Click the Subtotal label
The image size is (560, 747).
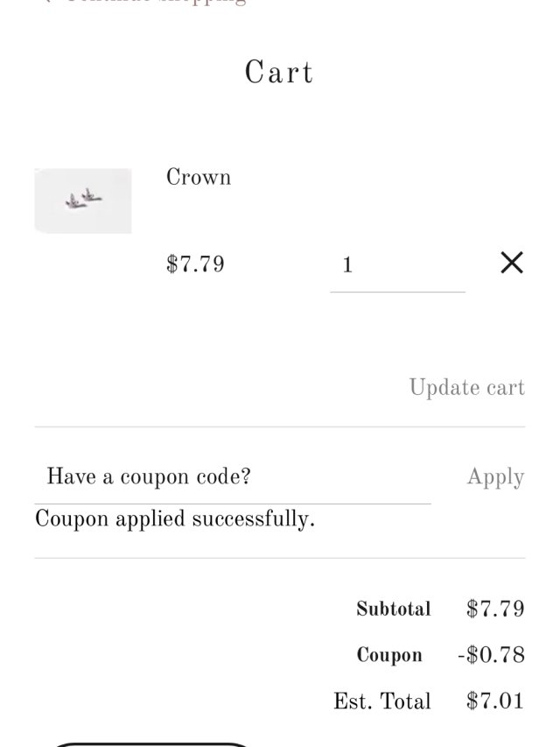click(x=394, y=610)
